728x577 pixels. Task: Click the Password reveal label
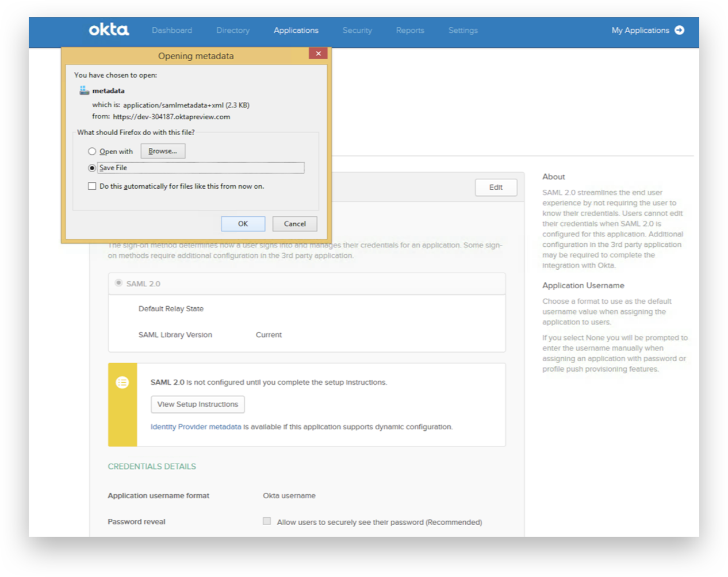pos(137,522)
